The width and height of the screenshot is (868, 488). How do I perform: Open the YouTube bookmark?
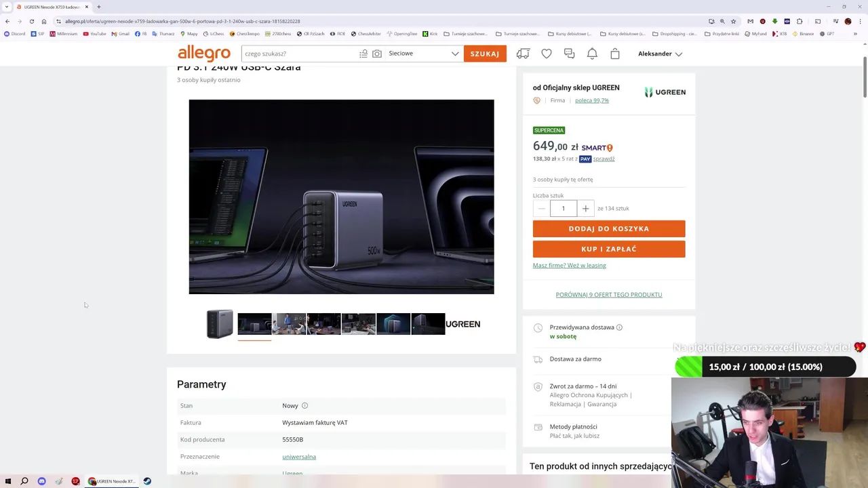point(95,33)
